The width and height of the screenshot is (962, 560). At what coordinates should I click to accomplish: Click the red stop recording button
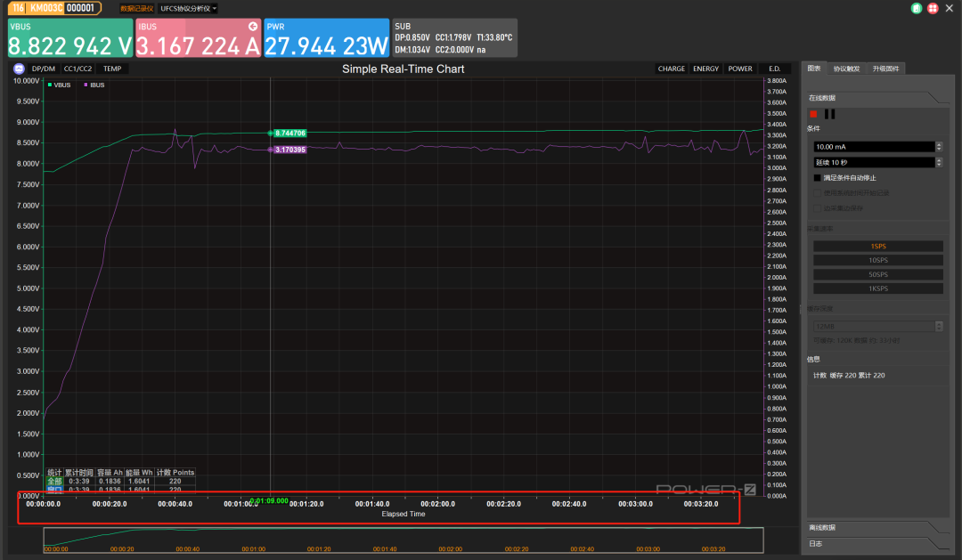pyautogui.click(x=813, y=114)
